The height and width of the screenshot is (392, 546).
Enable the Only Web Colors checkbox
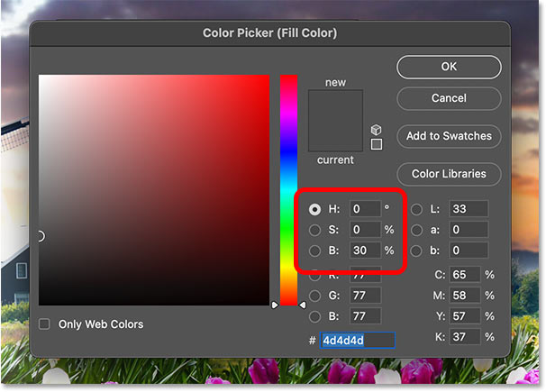44,324
